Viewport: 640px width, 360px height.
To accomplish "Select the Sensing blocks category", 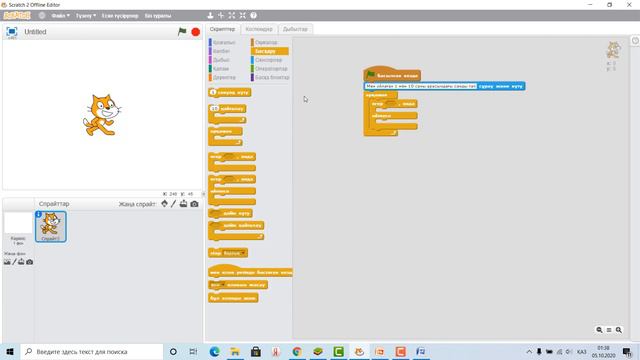I will click(268, 60).
